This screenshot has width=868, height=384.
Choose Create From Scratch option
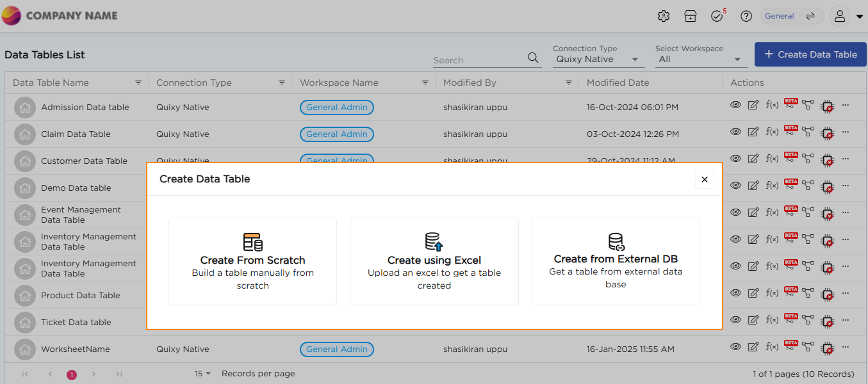pyautogui.click(x=252, y=261)
